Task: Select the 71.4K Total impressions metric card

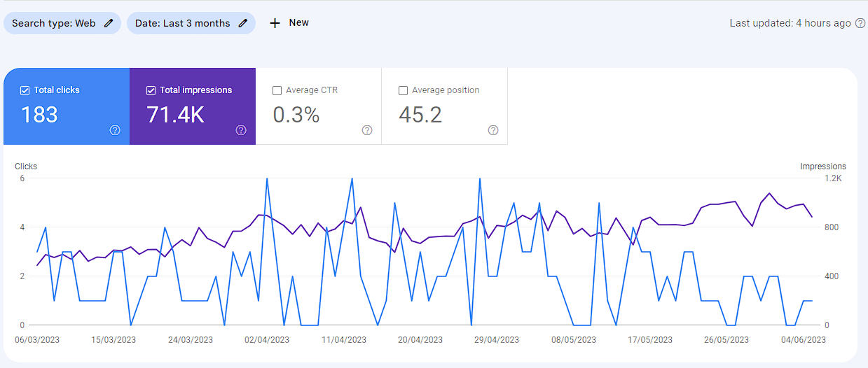Action: pos(193,106)
